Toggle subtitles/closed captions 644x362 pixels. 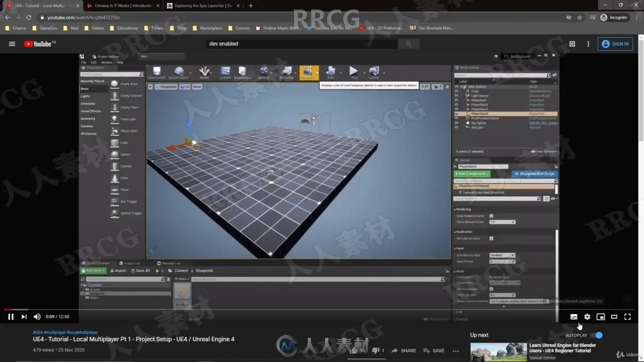click(x=574, y=317)
